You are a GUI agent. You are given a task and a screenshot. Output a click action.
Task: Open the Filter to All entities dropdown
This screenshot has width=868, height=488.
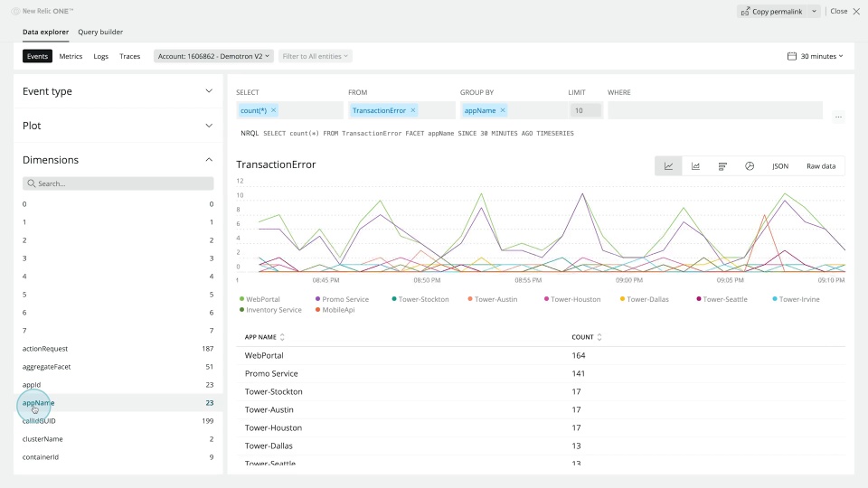click(x=315, y=56)
